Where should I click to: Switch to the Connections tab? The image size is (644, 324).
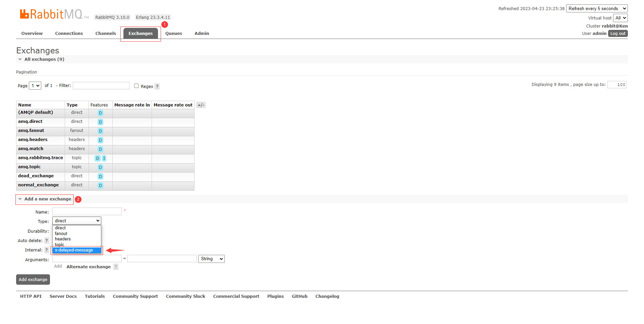tap(69, 34)
